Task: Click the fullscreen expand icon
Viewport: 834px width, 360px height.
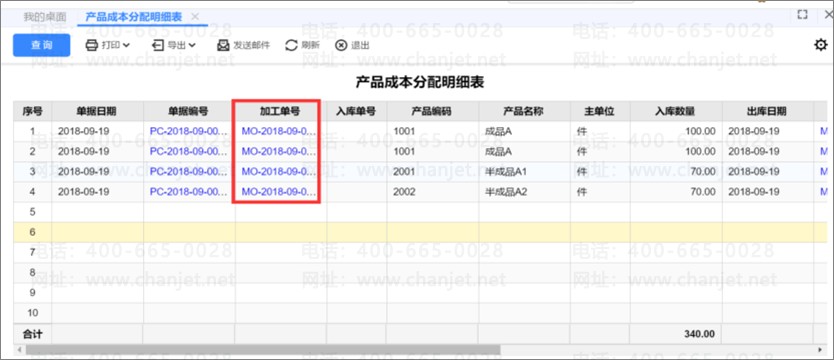Action: point(803,15)
